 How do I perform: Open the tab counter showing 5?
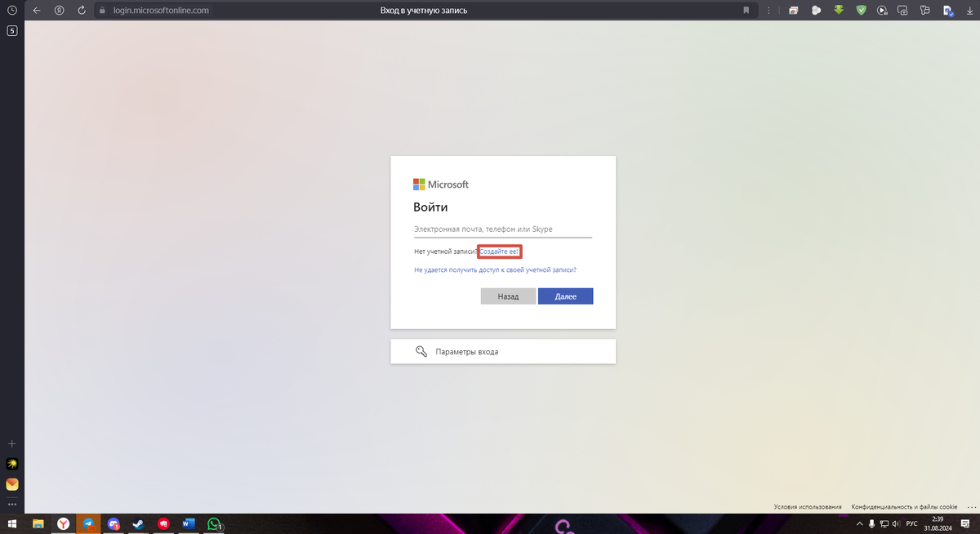tap(12, 31)
